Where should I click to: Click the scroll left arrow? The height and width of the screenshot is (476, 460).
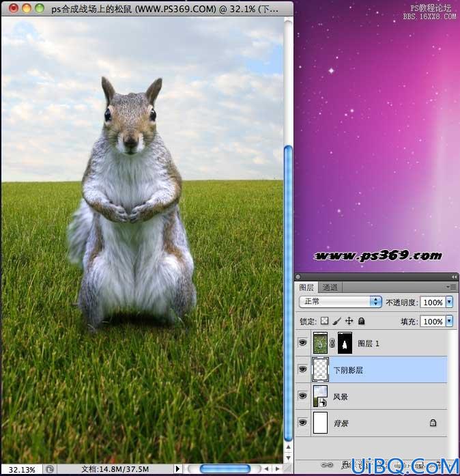click(266, 468)
